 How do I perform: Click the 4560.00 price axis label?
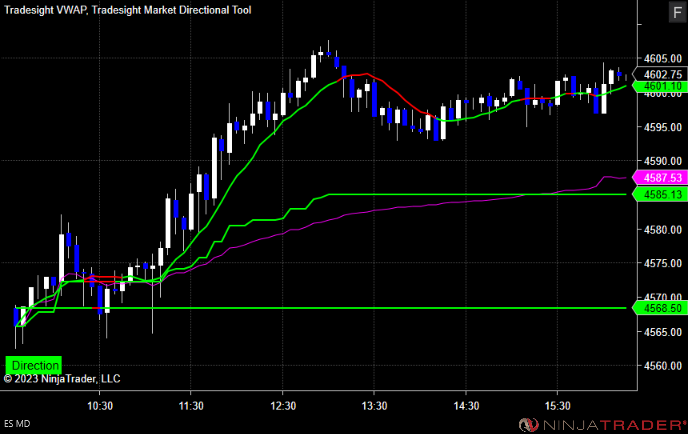point(663,366)
